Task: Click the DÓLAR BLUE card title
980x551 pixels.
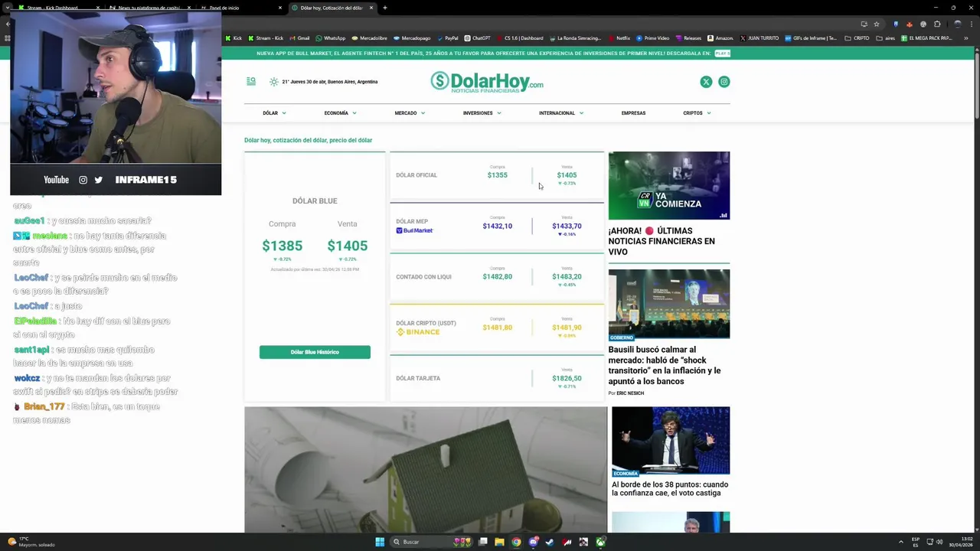Action: 315,201
